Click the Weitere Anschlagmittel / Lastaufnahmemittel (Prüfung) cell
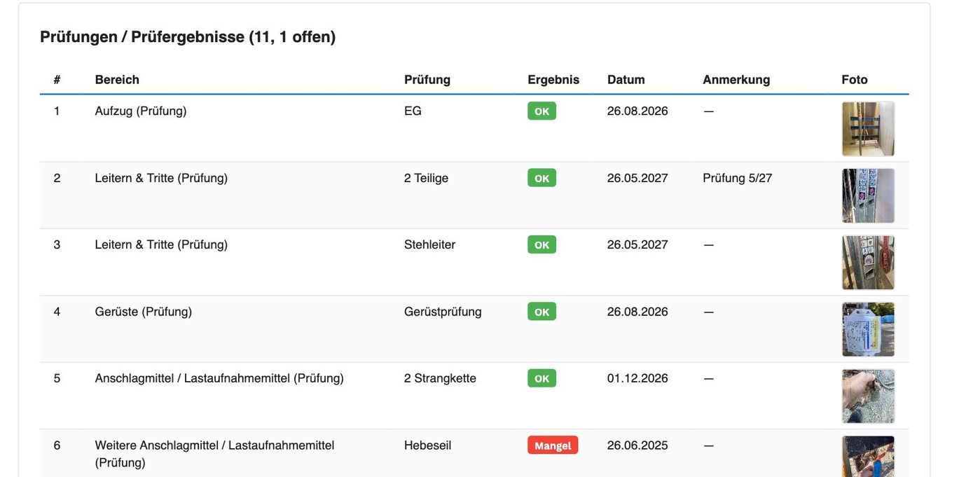Image resolution: width=980 pixels, height=477 pixels. (x=215, y=454)
